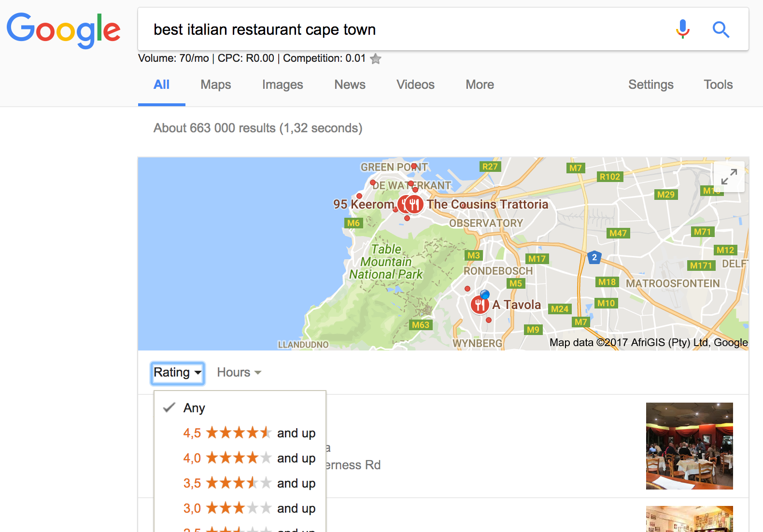Switch to the Maps tab
This screenshot has height=532, width=763.
(215, 85)
